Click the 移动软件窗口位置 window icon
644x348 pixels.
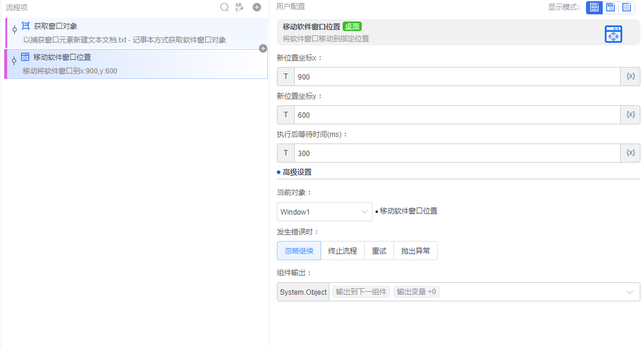pyautogui.click(x=24, y=57)
